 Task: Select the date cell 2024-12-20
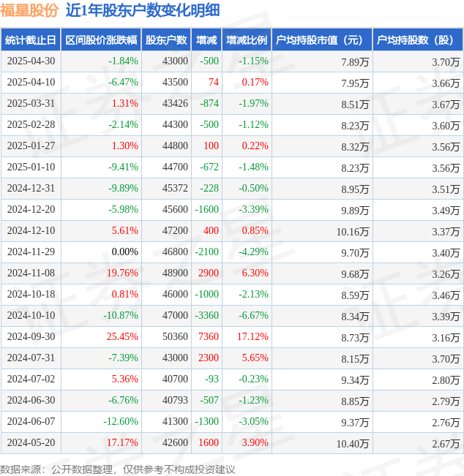[x=31, y=209]
